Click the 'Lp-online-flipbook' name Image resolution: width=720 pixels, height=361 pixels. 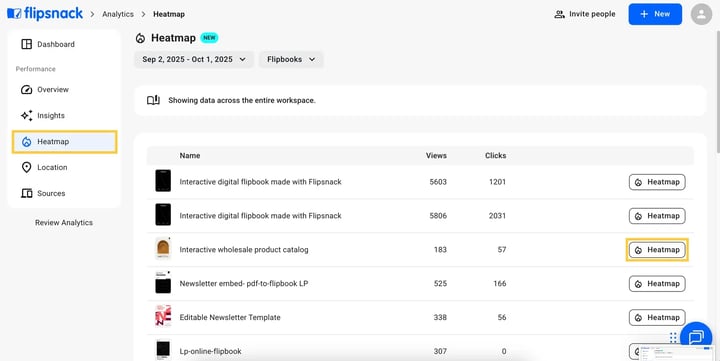(x=210, y=351)
